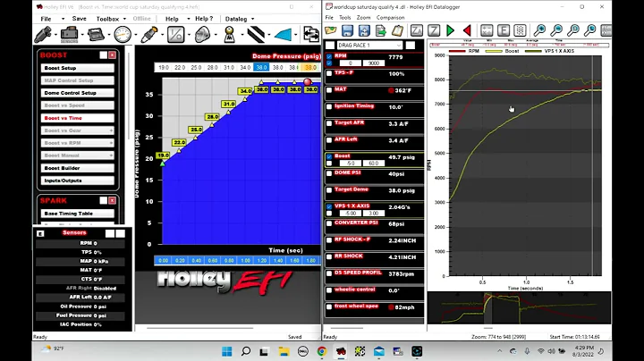Click the highlighted 38.0 dome pressure cell

click(x=261, y=67)
